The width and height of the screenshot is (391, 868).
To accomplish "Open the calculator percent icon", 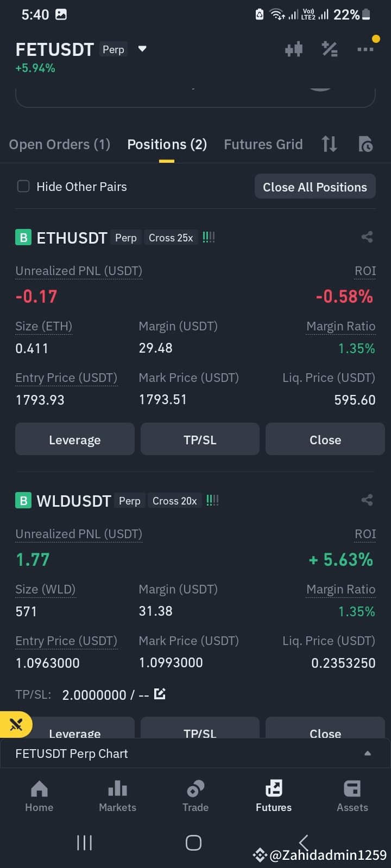I will click(x=330, y=49).
